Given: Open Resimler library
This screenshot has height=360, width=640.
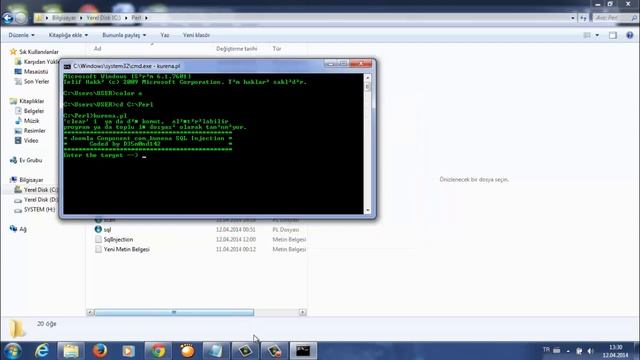Looking at the screenshot, I should click(34, 131).
